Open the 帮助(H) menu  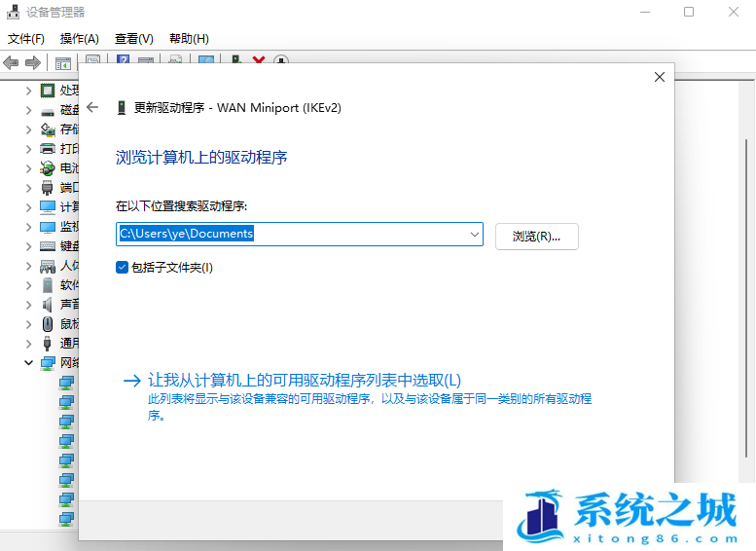189,39
